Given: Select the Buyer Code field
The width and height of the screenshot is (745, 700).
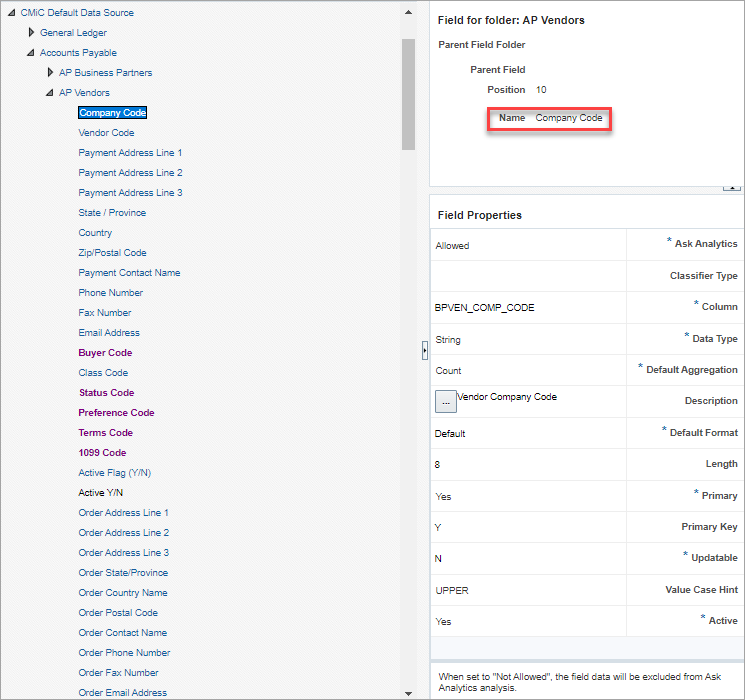Looking at the screenshot, I should point(105,353).
